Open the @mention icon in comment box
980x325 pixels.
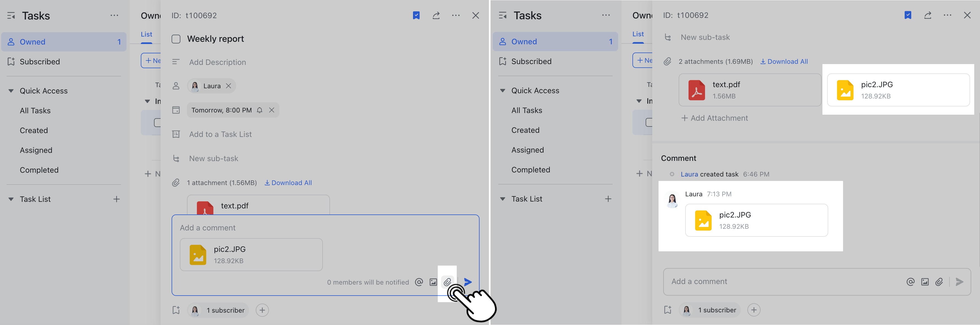click(419, 282)
